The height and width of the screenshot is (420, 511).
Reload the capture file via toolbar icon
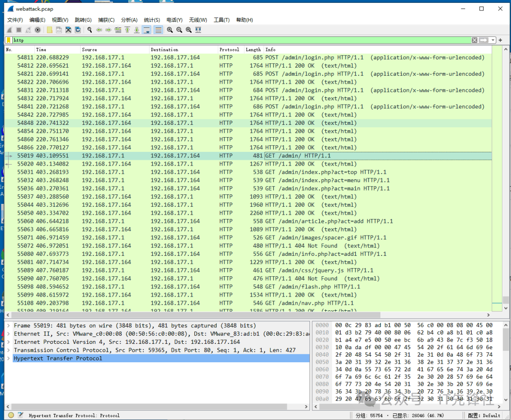pyautogui.click(x=78, y=30)
